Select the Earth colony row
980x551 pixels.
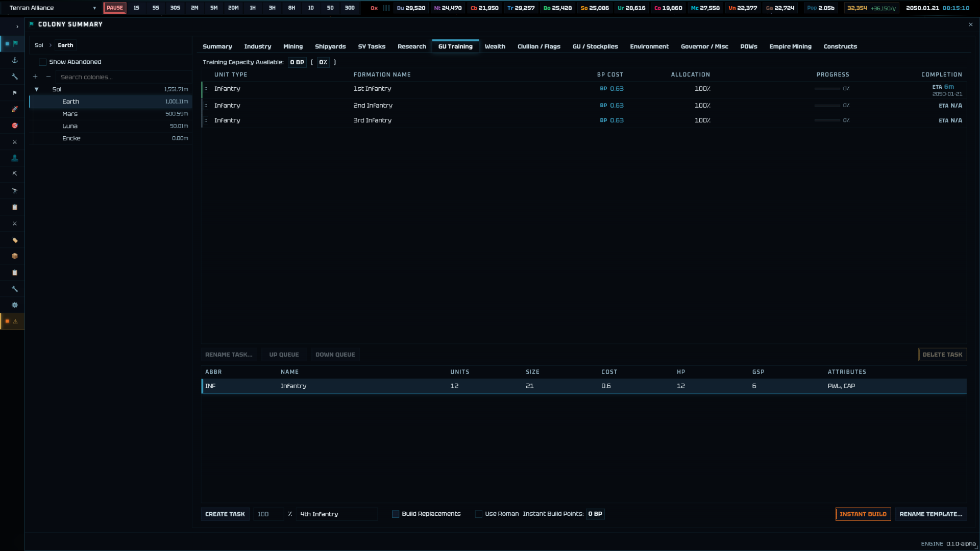tap(111, 102)
